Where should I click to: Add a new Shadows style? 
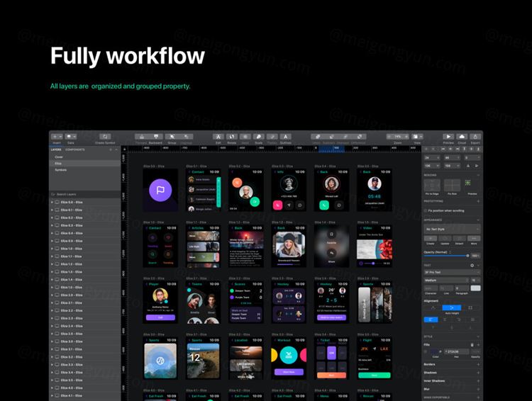coord(478,373)
